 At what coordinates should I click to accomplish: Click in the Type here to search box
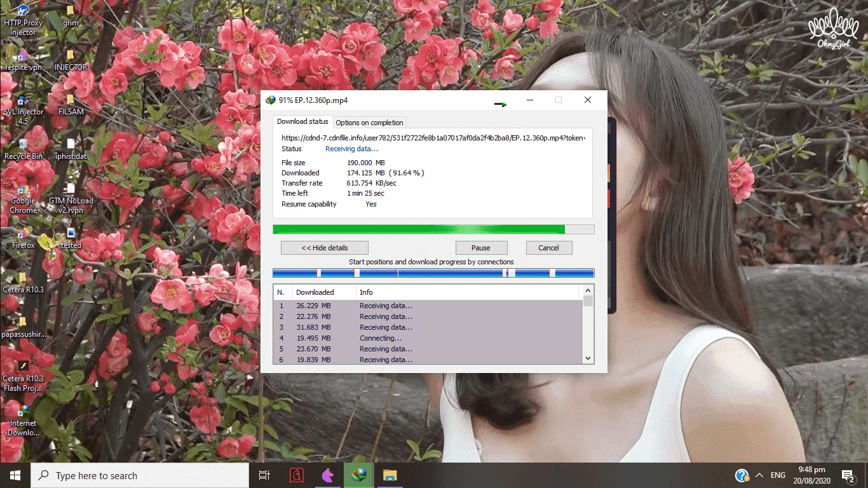140,475
